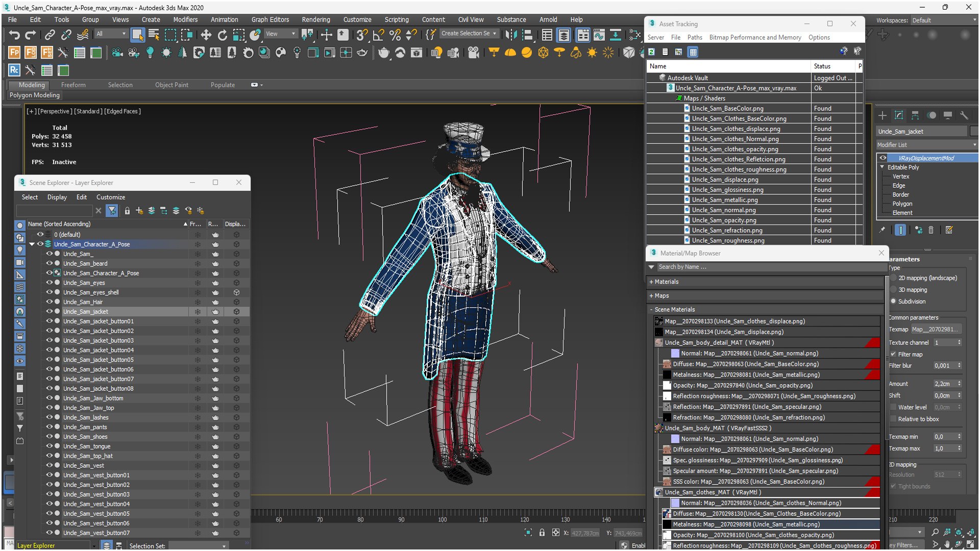Hide the Uncle_Sam_beard object eye

tap(50, 263)
